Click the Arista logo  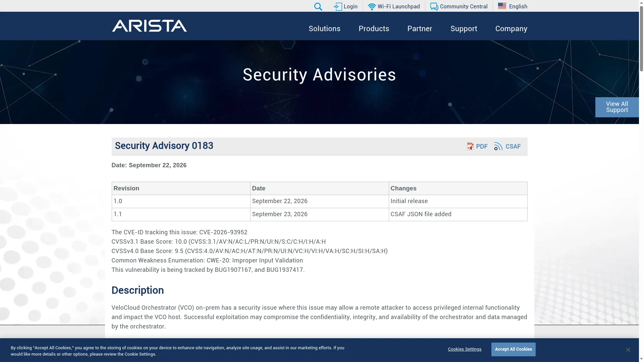[x=149, y=26]
